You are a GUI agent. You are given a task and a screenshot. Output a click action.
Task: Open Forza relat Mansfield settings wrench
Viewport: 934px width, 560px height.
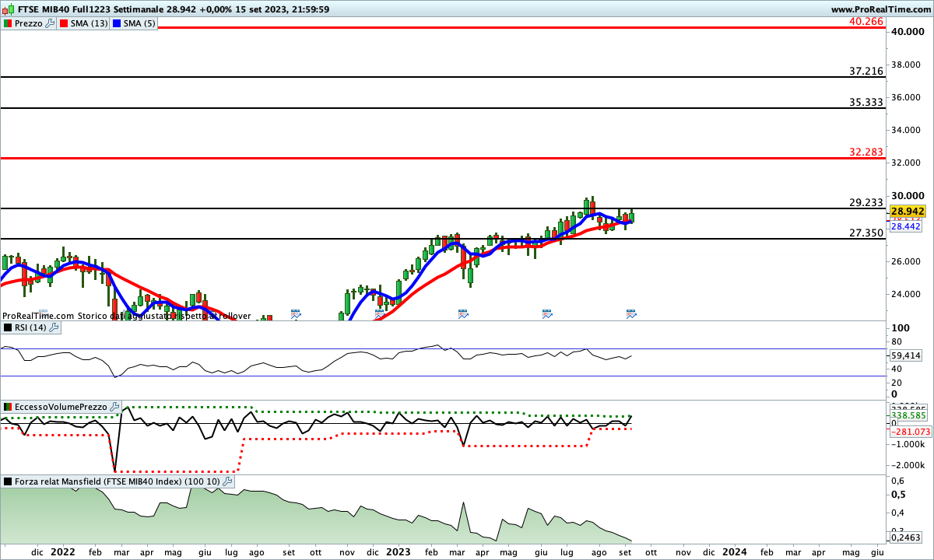pos(227,481)
